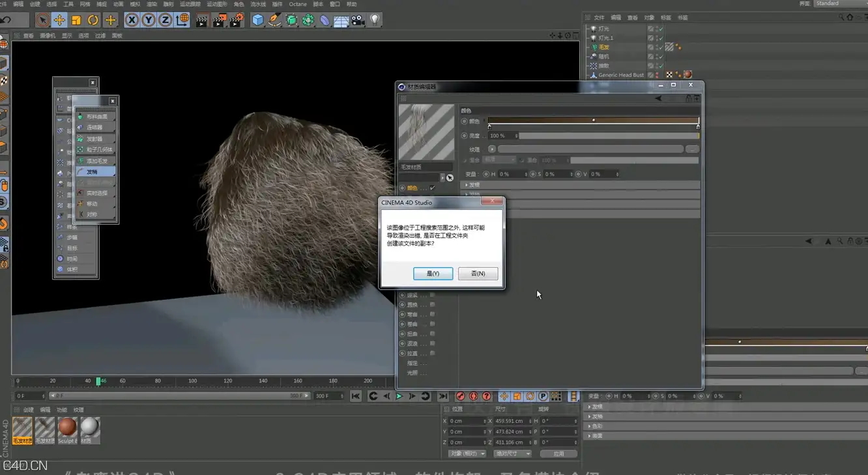The image size is (868, 475).
Task: Enable the 波浪 channel checkbox
Action: (432, 343)
